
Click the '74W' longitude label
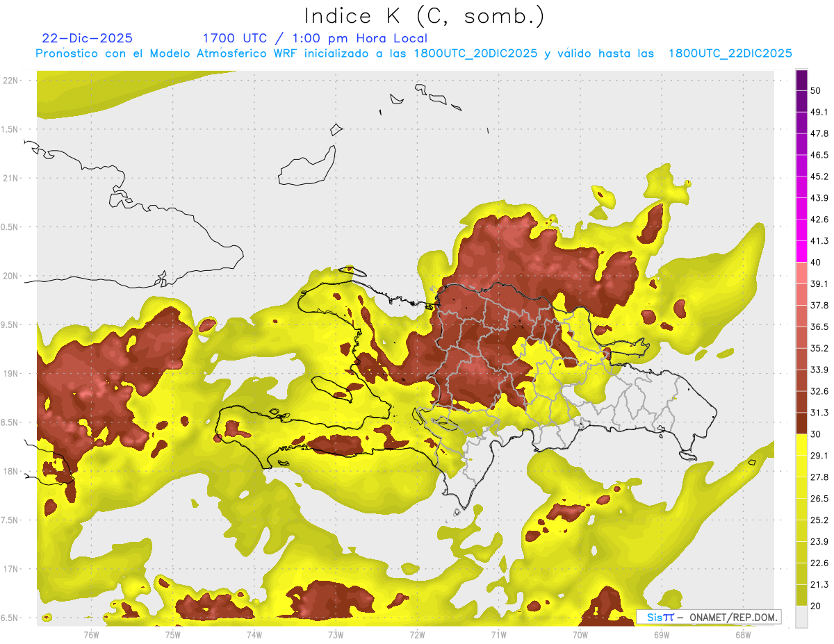click(254, 634)
